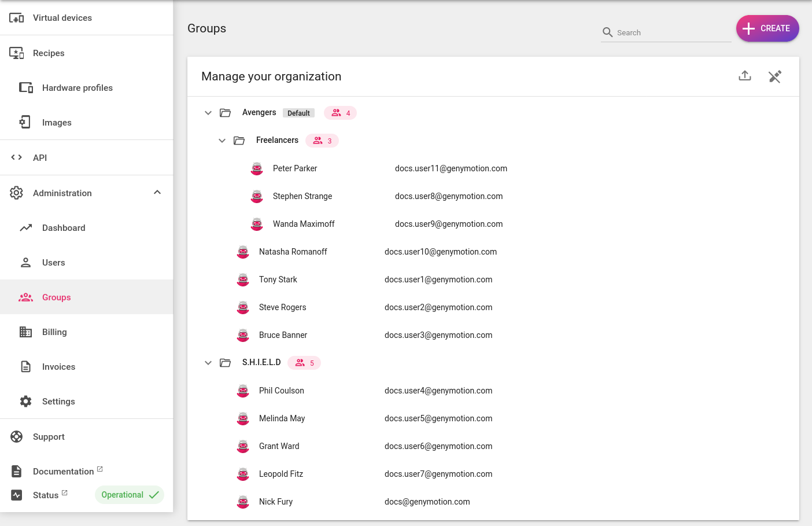Collapse the S.H.I.E.L.D group

pyautogui.click(x=208, y=363)
